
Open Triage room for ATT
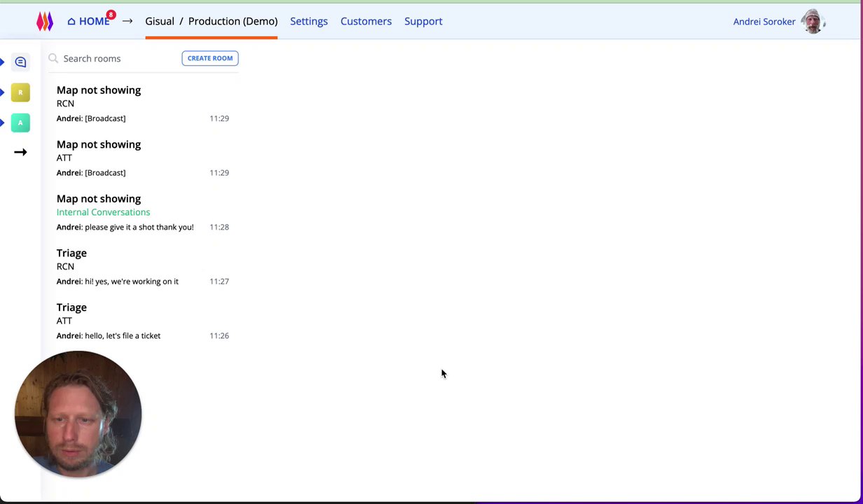143,321
